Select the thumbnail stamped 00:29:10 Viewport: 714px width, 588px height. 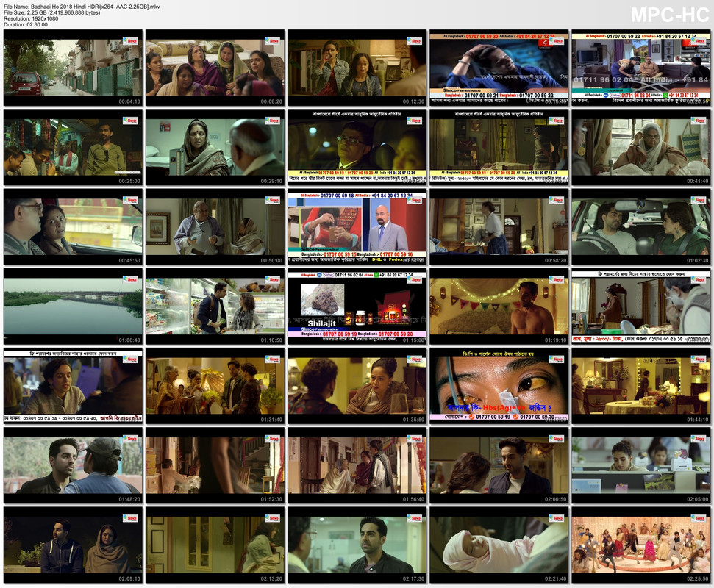point(215,148)
